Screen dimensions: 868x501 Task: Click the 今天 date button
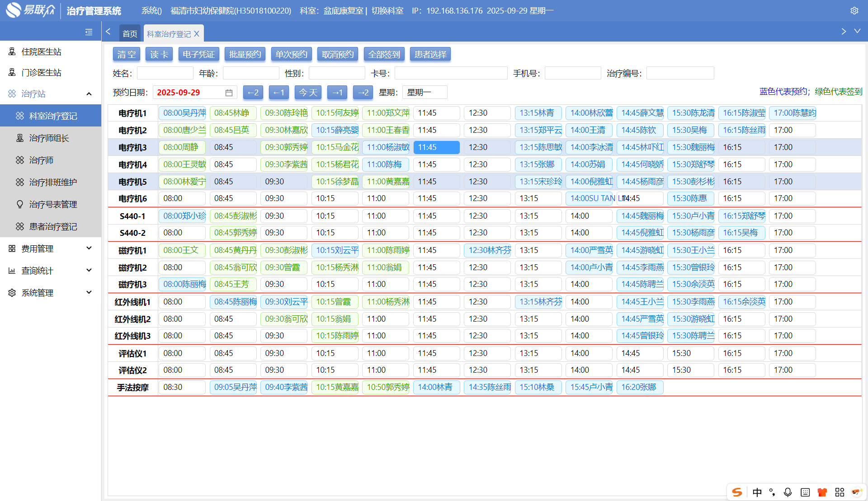(x=308, y=93)
